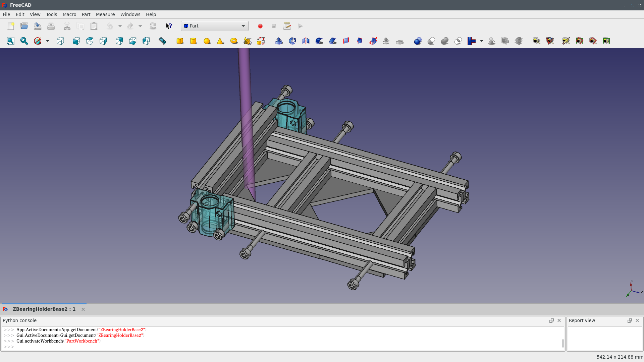The width and height of the screenshot is (644, 362).
Task: Select the Extrude tool icon
Action: [279, 41]
